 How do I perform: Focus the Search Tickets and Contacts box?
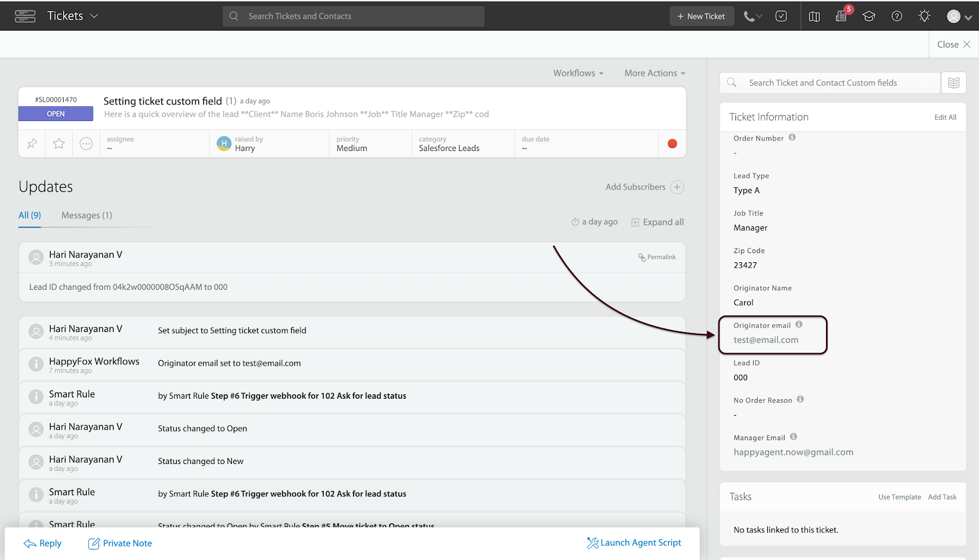tap(354, 17)
